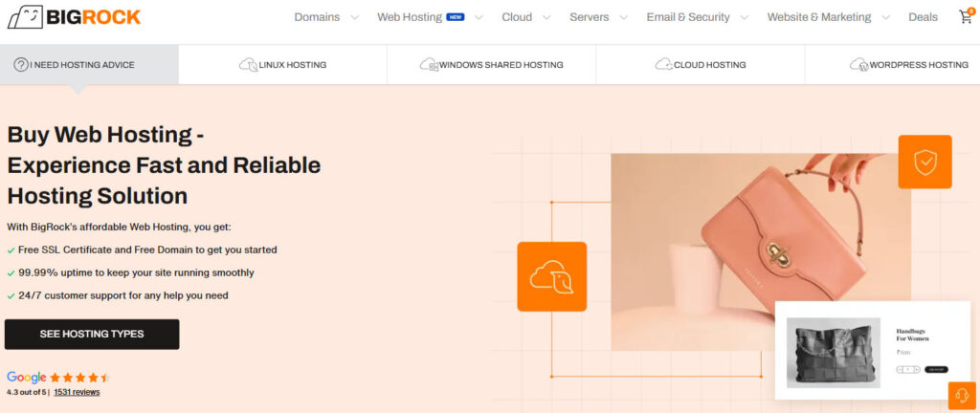
Task: Click the WordPress Hosting cloud icon
Action: [x=858, y=64]
